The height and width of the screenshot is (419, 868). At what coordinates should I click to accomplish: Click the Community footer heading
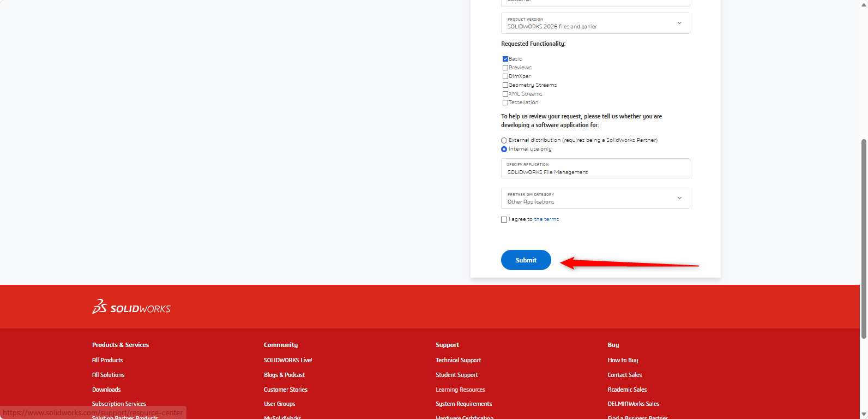click(x=281, y=345)
